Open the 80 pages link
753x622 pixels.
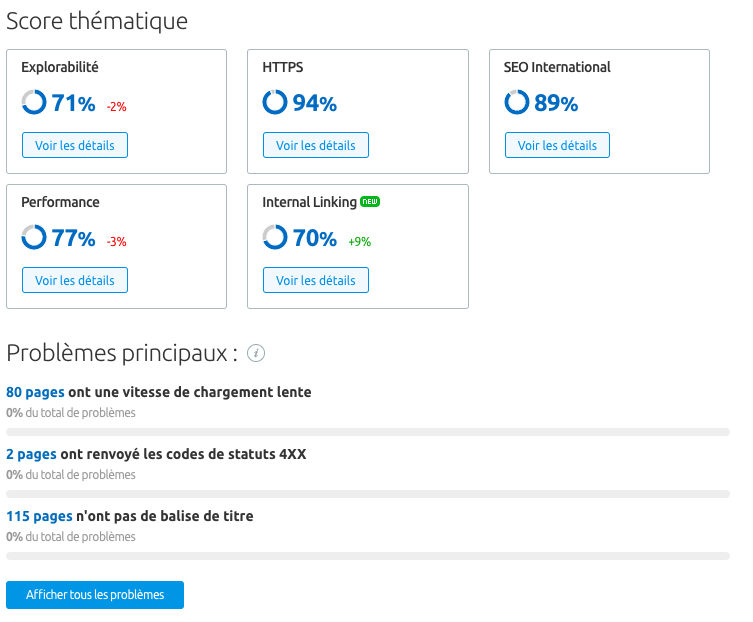35,392
